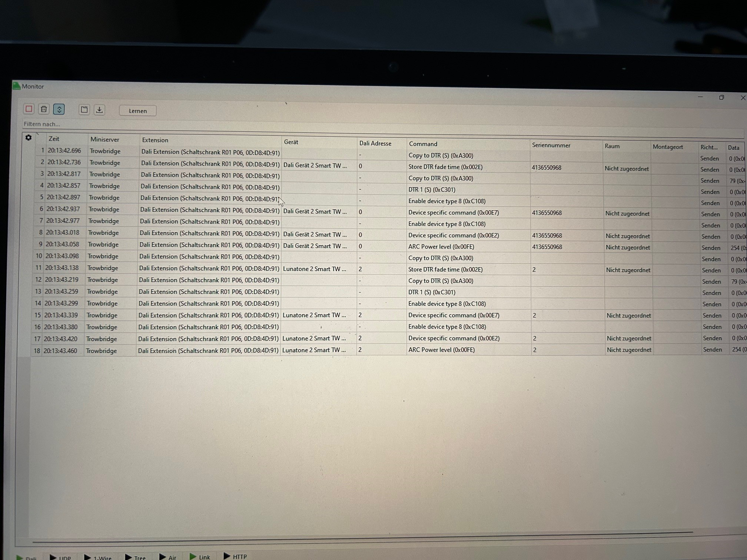747x560 pixels.
Task: Open the 1-Wire monitor tab
Action: click(98, 557)
